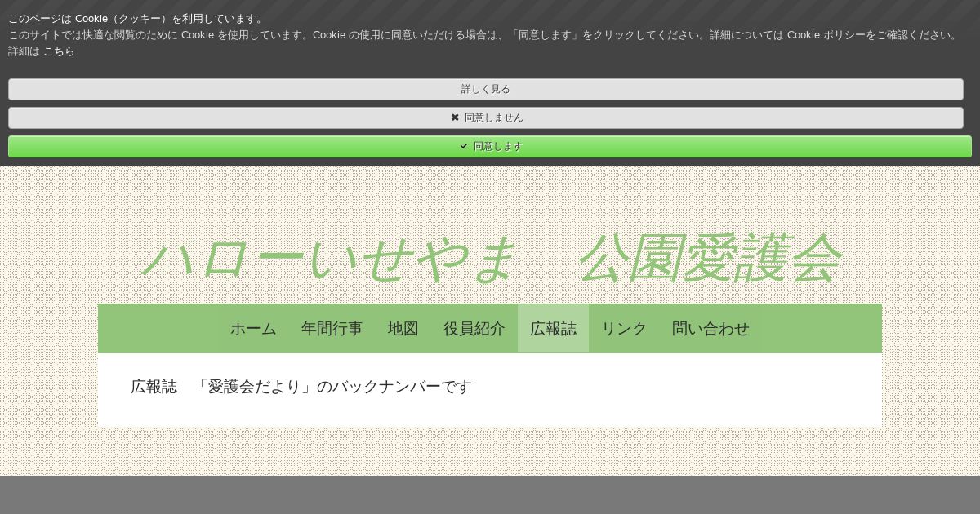Open リンク page

point(624,328)
